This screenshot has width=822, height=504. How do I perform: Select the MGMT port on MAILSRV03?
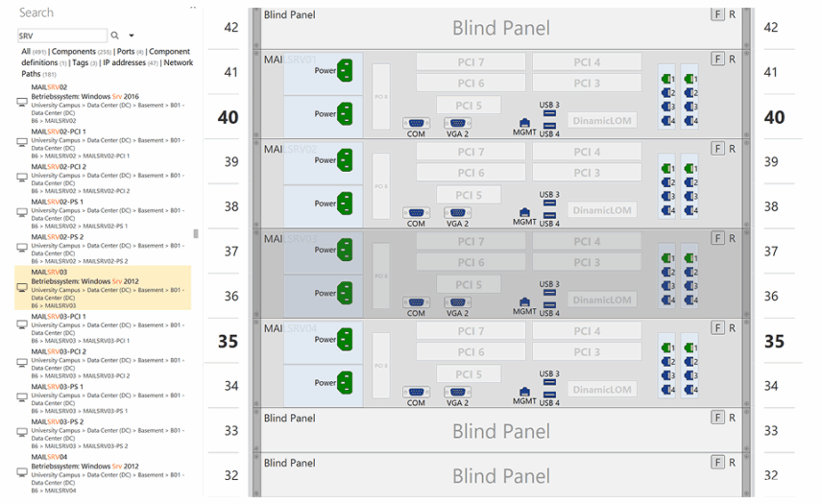point(524,301)
